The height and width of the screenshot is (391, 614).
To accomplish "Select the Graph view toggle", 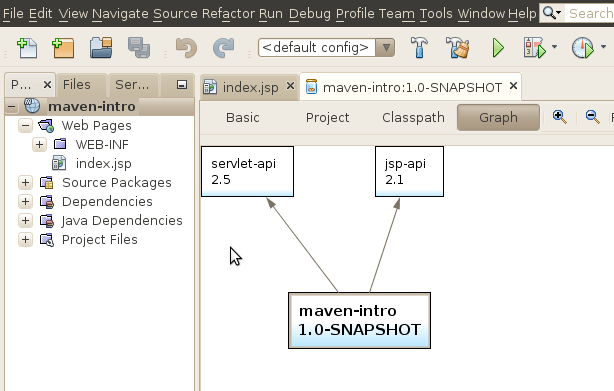I will coord(498,117).
